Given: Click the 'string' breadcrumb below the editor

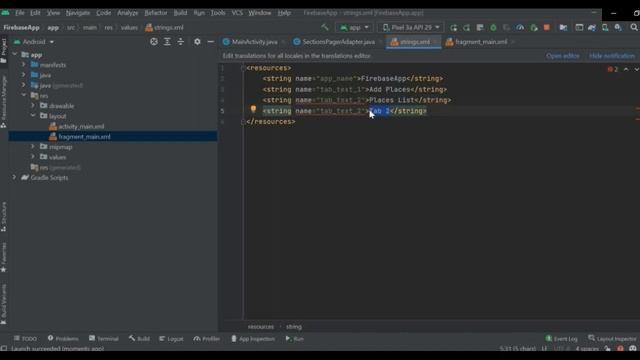Looking at the screenshot, I should coord(294,327).
